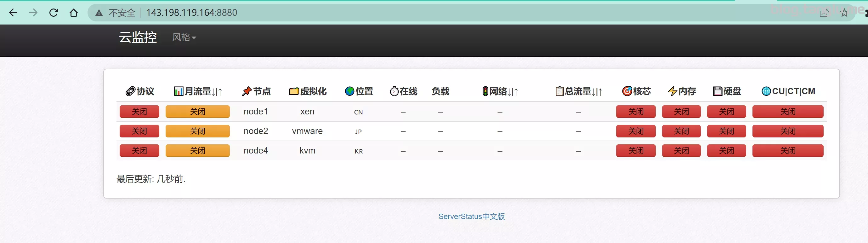Viewport: 868px width, 243px height.
Task: Open the ServerStatus中文版 footer link
Action: tap(471, 216)
